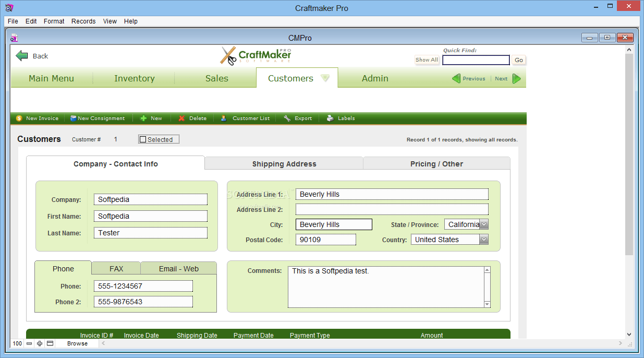
Task: Click the Next green arrow icon
Action: (x=517, y=79)
